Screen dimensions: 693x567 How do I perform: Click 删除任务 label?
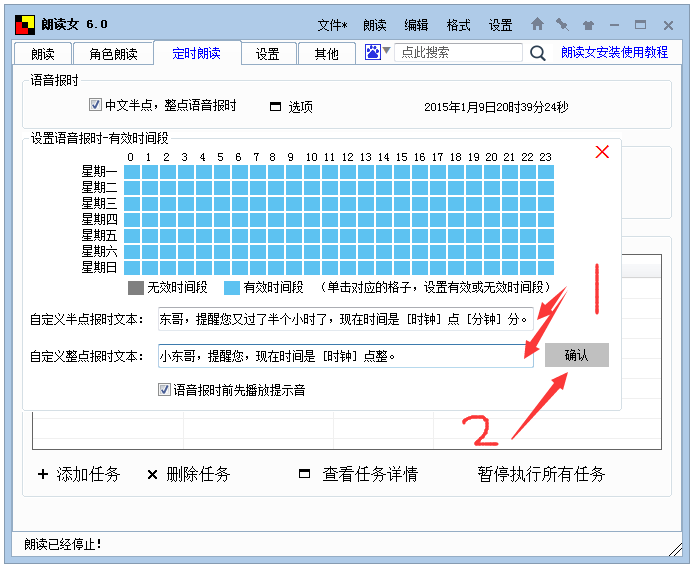(198, 474)
